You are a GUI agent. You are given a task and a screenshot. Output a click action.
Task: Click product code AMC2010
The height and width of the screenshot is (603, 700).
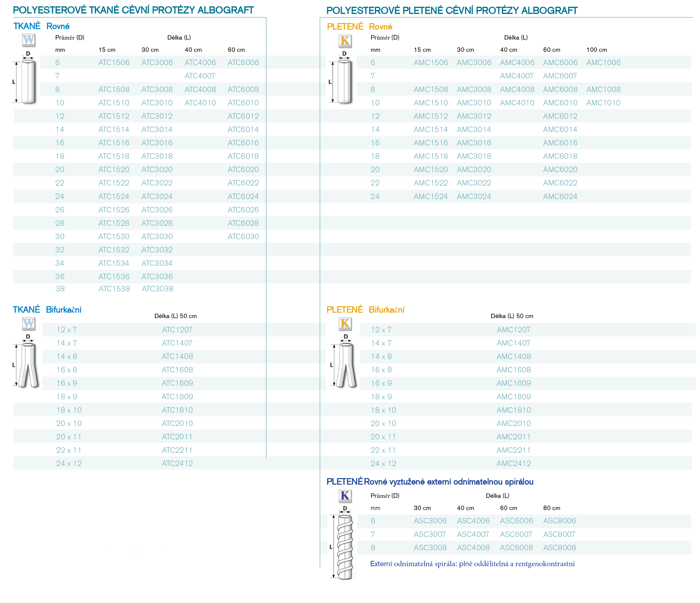coord(514,423)
